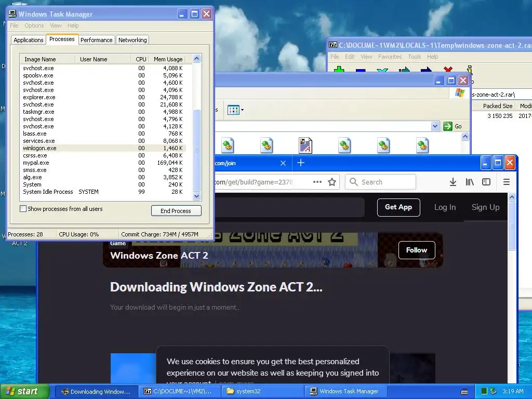The width and height of the screenshot is (532, 399).
Task: Click the Task Manager title bar icon
Action: pos(12,14)
